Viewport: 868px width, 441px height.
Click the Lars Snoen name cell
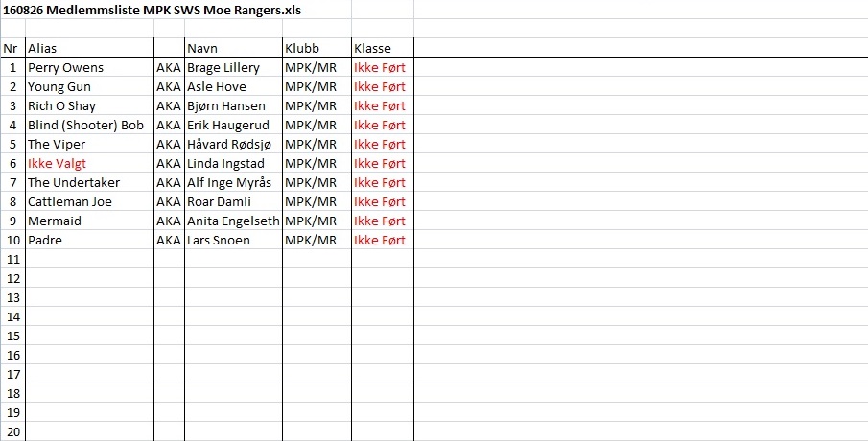click(x=234, y=240)
